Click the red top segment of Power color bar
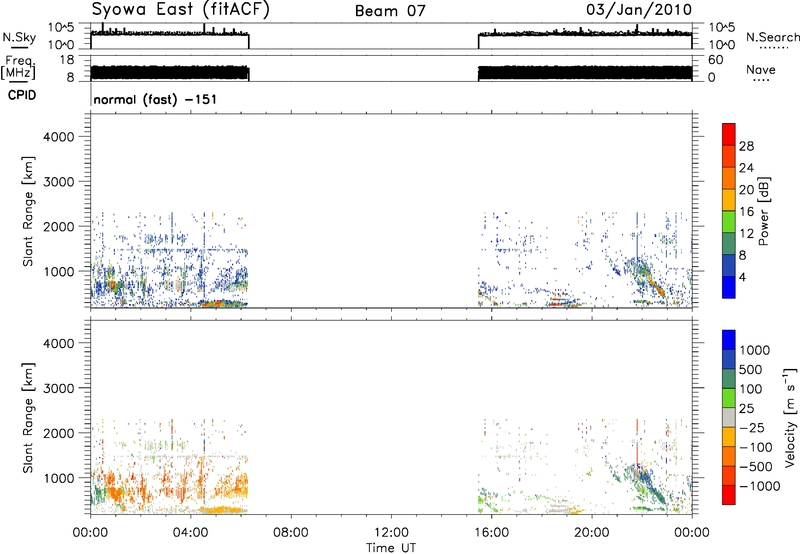800x554 pixels. tap(729, 134)
